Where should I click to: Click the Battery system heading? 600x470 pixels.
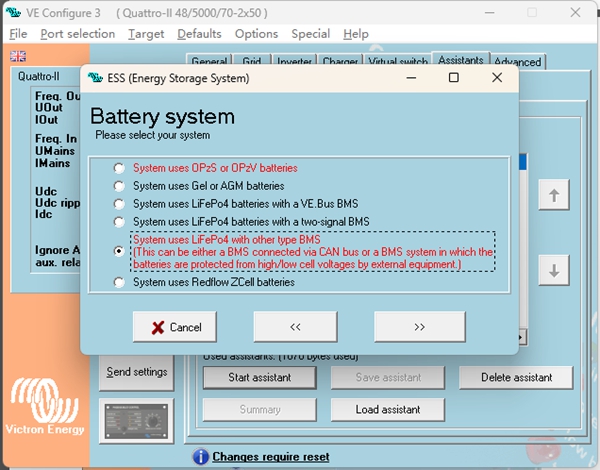(162, 116)
